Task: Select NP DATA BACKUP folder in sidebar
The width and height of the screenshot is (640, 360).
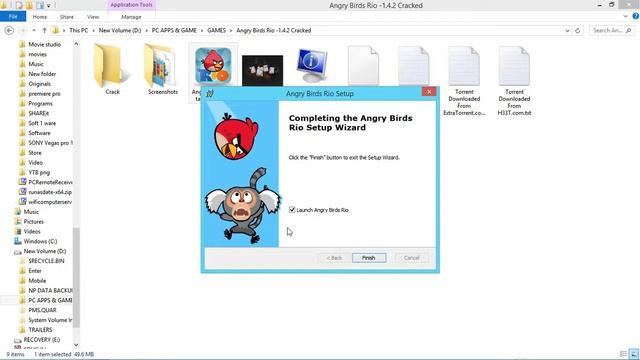Action: (x=50, y=290)
